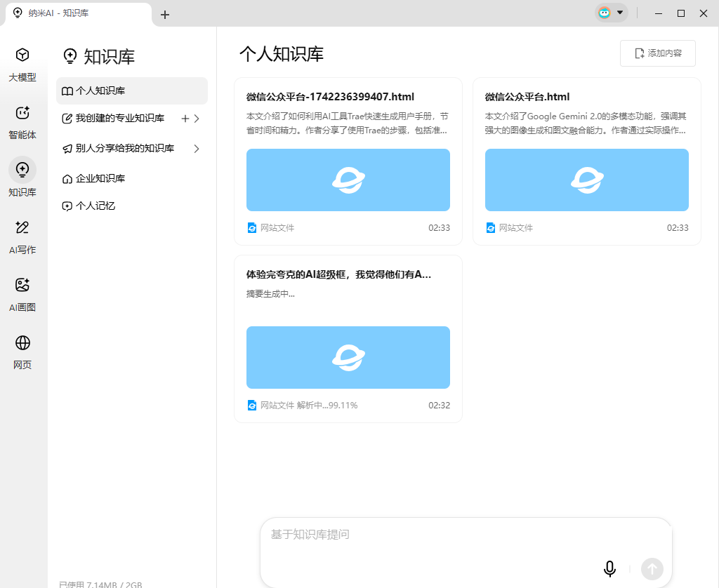Maximize the application window
This screenshot has height=588, width=719.
681,13
